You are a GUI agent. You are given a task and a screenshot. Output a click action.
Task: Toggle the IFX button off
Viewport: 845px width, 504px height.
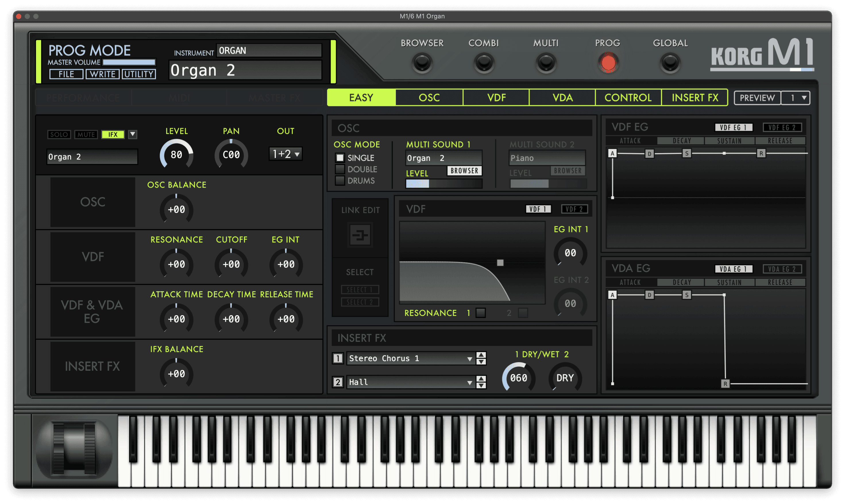pos(113,135)
